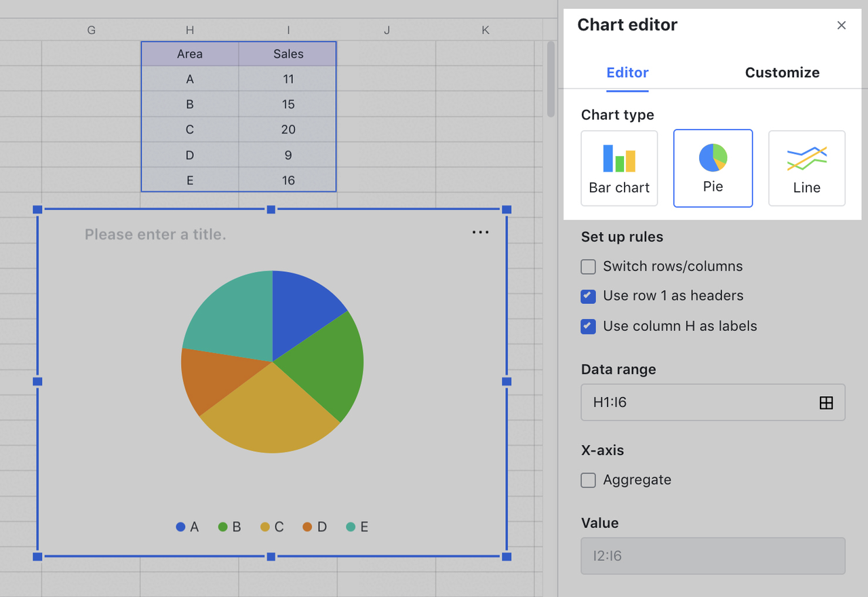
Task: Click the chart title placeholder text
Action: tap(155, 235)
